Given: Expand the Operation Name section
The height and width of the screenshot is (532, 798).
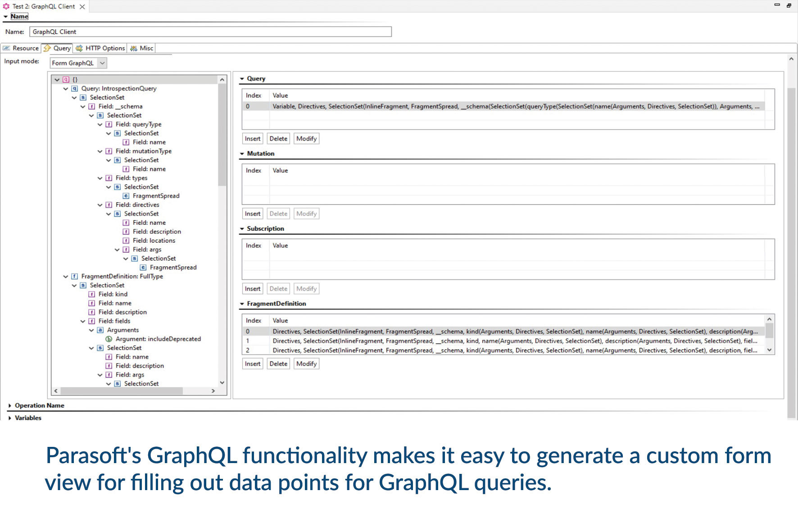Looking at the screenshot, I should (x=9, y=405).
